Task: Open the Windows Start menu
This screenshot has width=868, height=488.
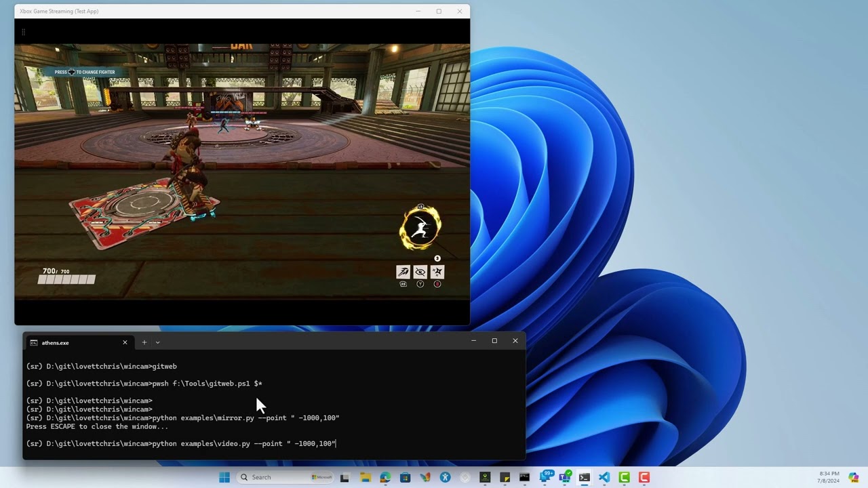Action: pyautogui.click(x=224, y=477)
